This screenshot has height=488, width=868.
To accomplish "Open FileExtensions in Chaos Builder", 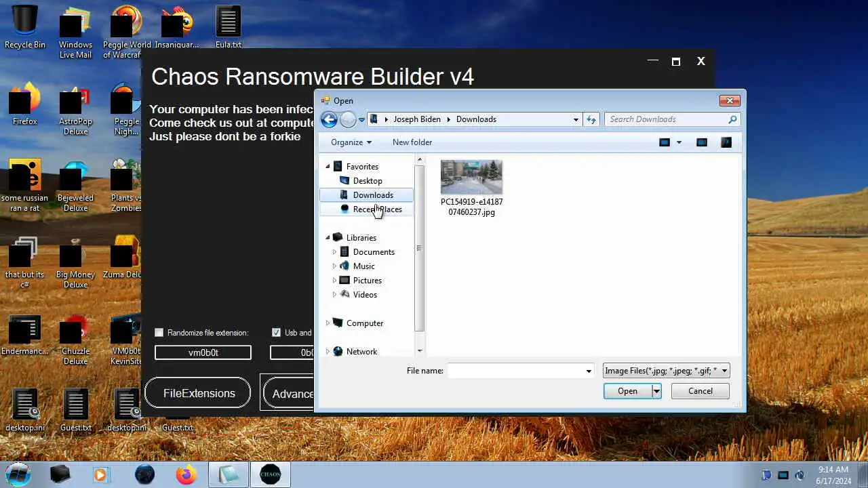I will click(x=198, y=393).
